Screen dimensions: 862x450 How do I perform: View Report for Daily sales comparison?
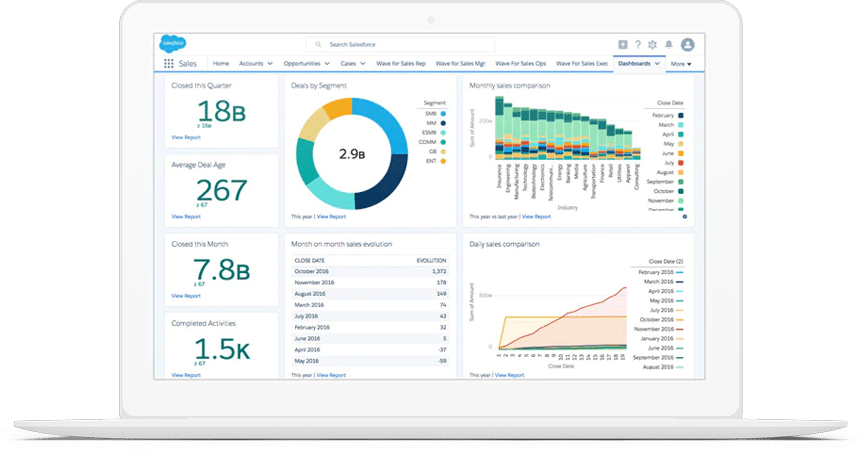[x=509, y=375]
